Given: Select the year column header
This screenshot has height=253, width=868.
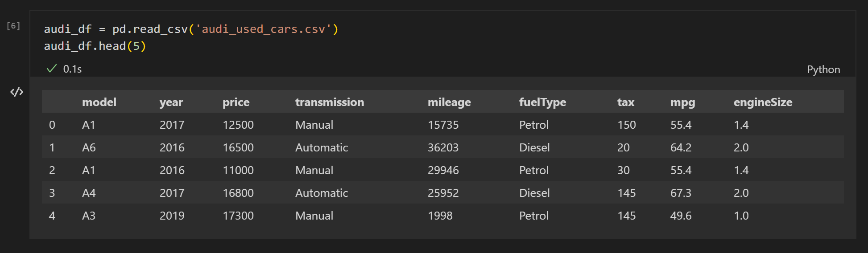Looking at the screenshot, I should [171, 102].
